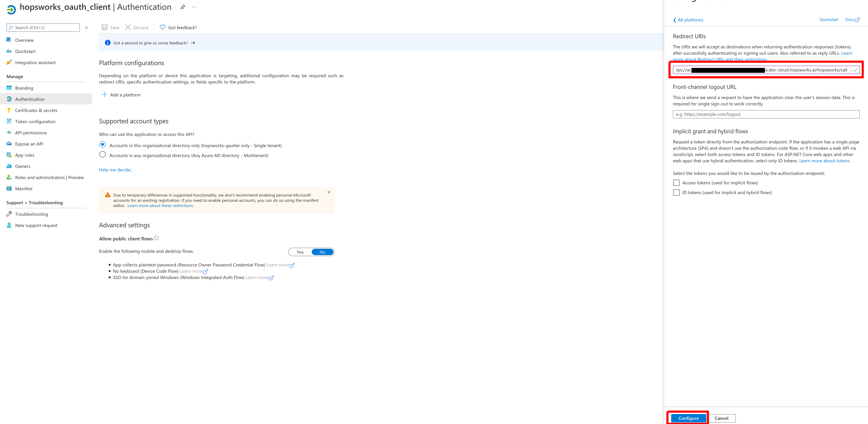
Task: Open Expose an API
Action: click(29, 144)
